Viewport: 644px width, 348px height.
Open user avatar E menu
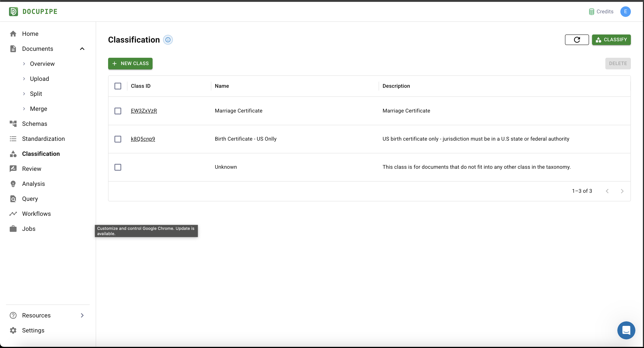pos(625,11)
